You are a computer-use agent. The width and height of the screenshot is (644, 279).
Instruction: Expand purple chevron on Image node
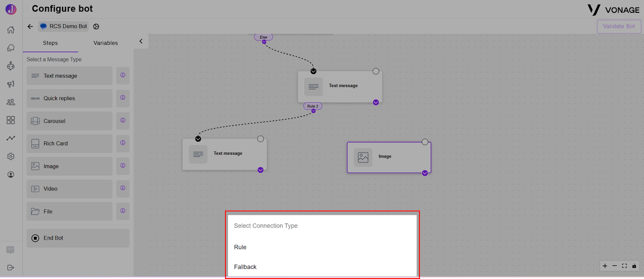click(425, 173)
